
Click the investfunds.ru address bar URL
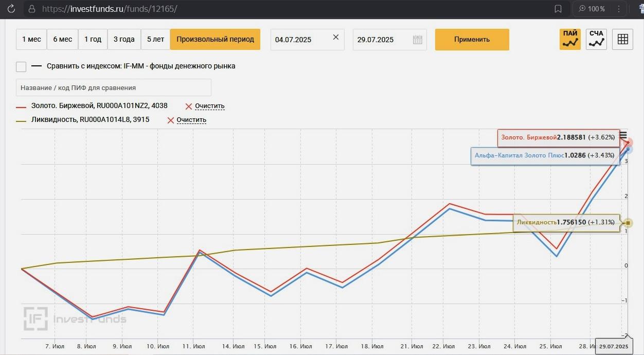[110, 9]
